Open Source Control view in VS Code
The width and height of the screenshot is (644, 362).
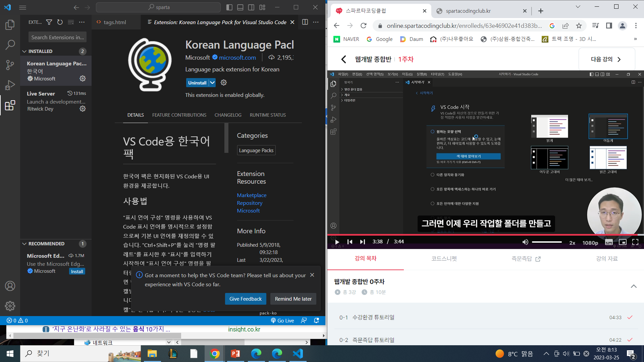coord(10,65)
